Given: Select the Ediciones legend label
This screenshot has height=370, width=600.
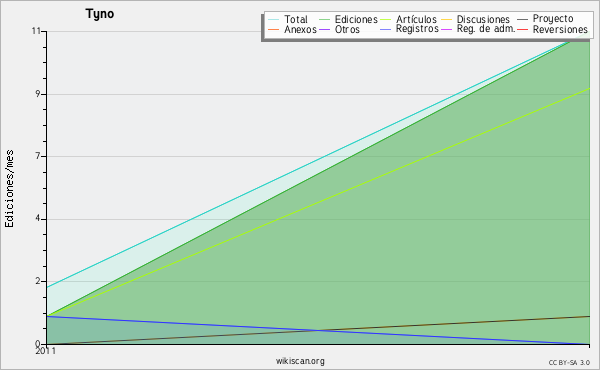Looking at the screenshot, I should coord(356,19).
